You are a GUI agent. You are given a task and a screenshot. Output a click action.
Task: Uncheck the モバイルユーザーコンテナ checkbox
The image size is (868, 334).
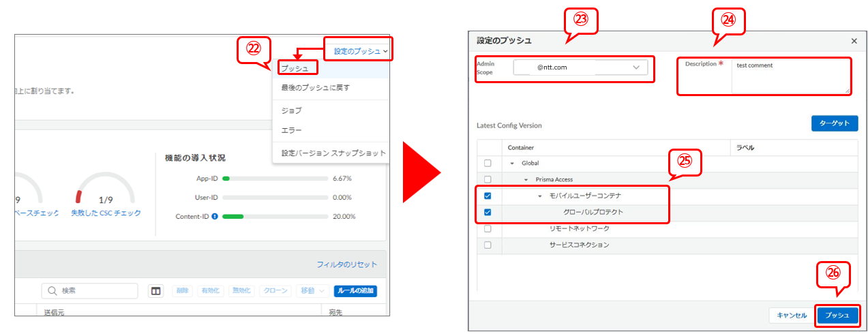pos(487,196)
